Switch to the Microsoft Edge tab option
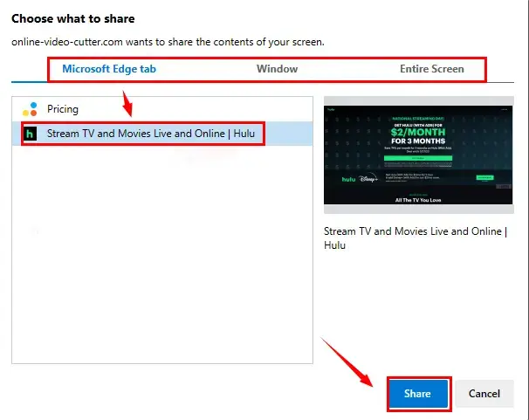The image size is (529, 420). tap(109, 69)
